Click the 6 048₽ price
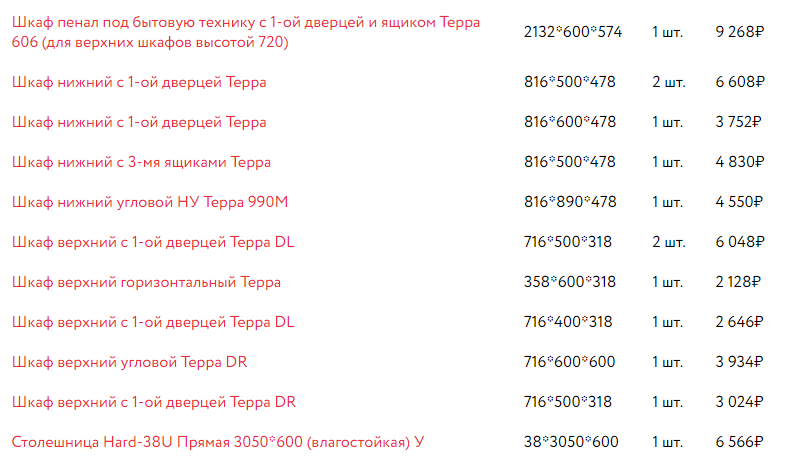Viewport: 785px width, 469px height. 740,242
